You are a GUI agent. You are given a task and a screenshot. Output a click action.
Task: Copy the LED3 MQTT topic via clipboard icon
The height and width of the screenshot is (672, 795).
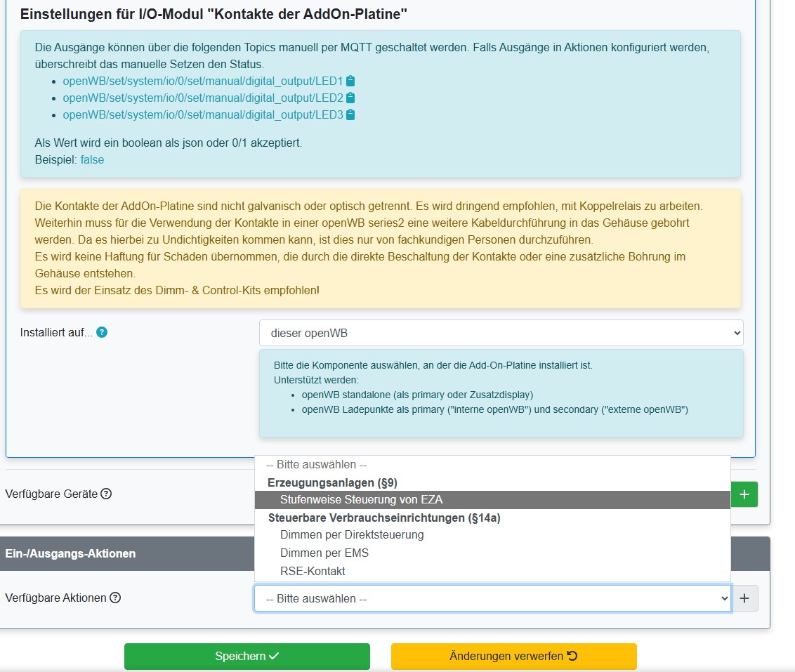[x=350, y=115]
